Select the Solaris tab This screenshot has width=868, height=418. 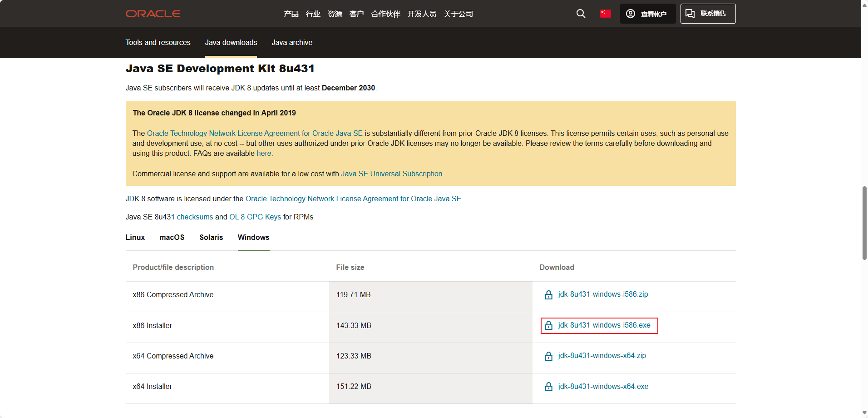point(211,238)
